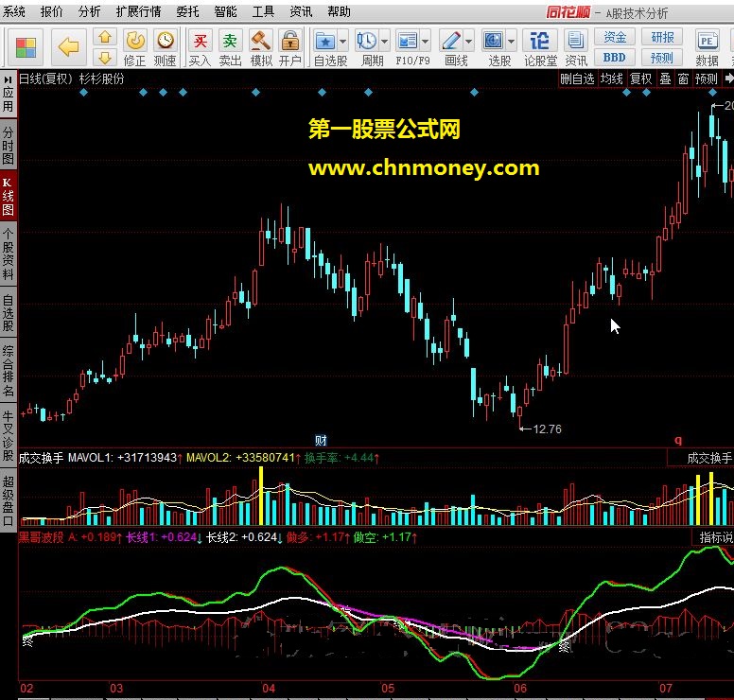Open the 报价 menu
This screenshot has width=734, height=700.
coord(51,11)
